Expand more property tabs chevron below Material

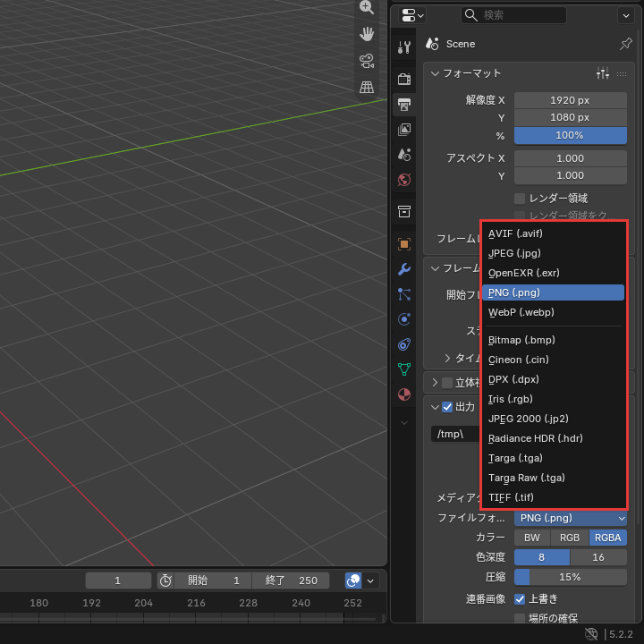(404, 423)
